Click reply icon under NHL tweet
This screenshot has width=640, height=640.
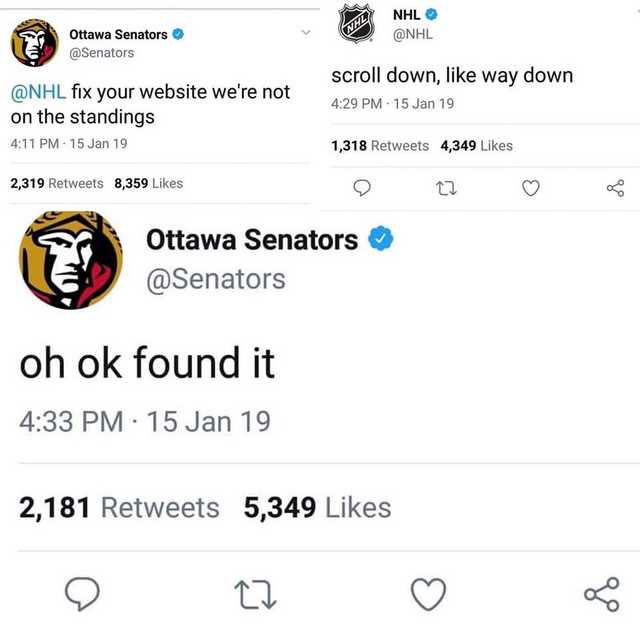tap(362, 188)
